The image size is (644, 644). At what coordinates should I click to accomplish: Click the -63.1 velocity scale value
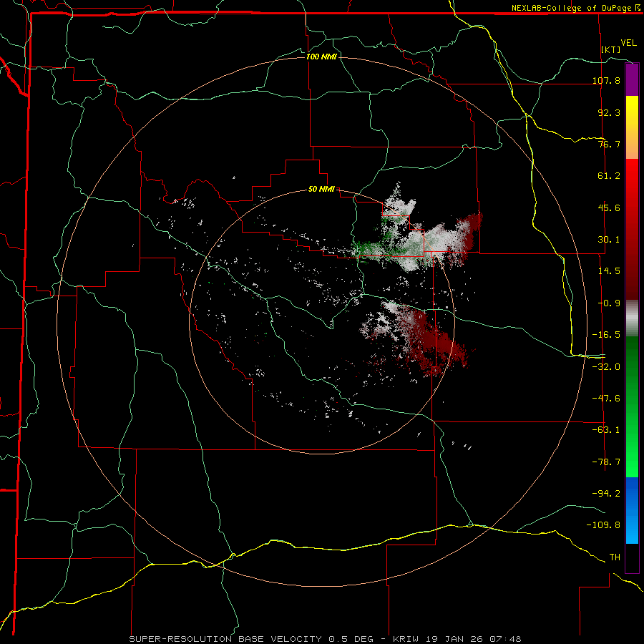coord(606,430)
